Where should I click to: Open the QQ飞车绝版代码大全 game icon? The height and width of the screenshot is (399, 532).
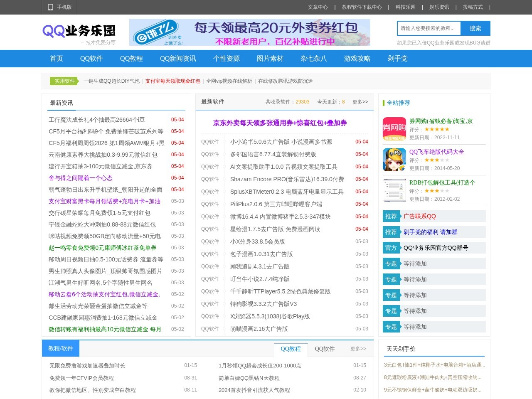394,160
